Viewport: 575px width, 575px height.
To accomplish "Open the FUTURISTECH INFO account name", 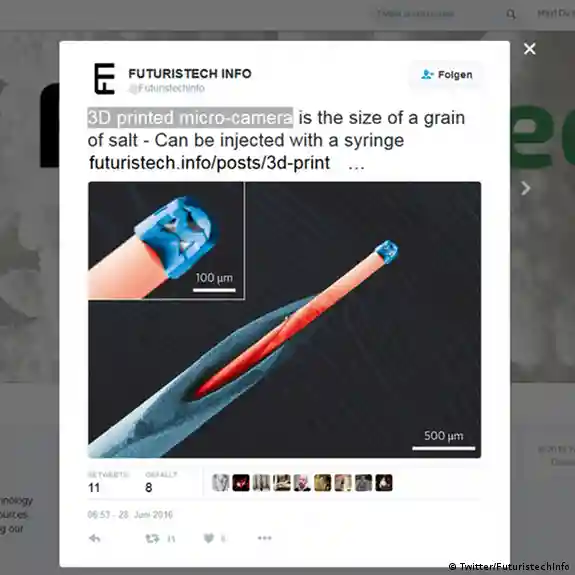I will [x=190, y=74].
